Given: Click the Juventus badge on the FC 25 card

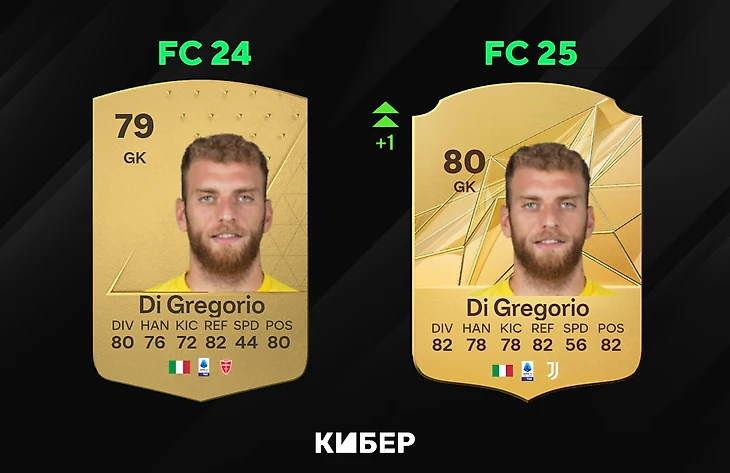Looking at the screenshot, I should coord(552,371).
